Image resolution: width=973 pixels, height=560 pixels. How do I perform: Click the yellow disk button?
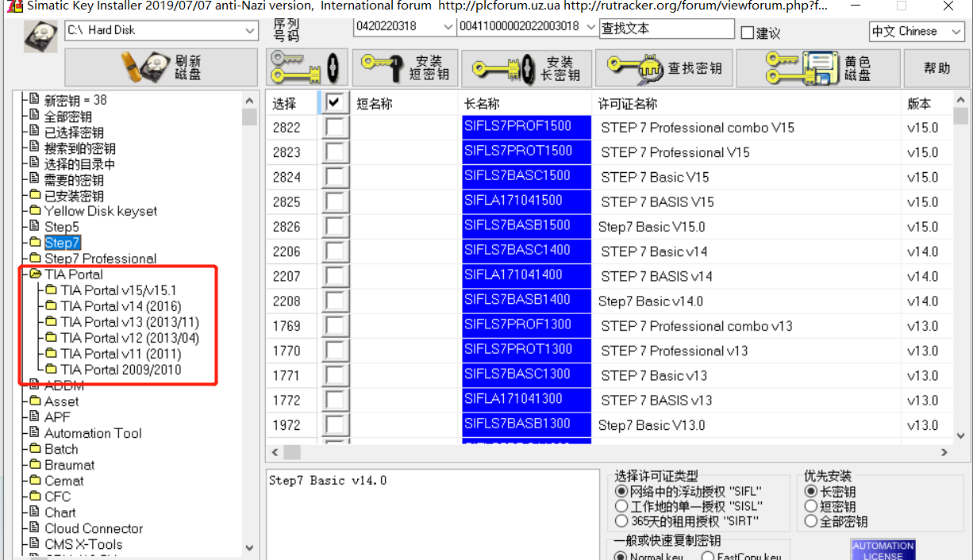[x=817, y=67]
